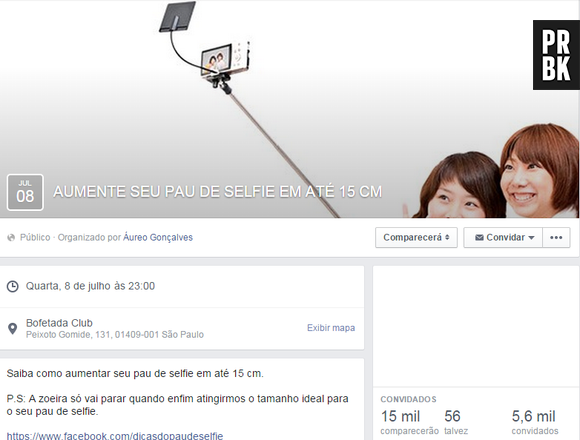Viewport: 580px width, 440px height.
Task: Click the paragraph starting P.S: A zoeira
Action: 178,405
